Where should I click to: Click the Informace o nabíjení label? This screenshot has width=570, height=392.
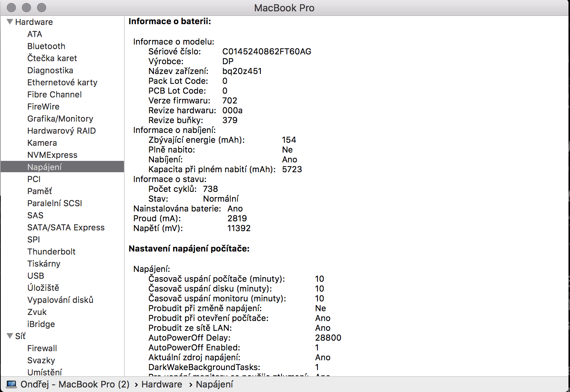point(174,130)
